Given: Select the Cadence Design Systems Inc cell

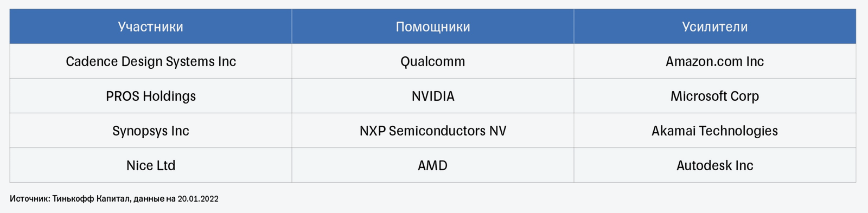Looking at the screenshot, I should pyautogui.click(x=151, y=61).
